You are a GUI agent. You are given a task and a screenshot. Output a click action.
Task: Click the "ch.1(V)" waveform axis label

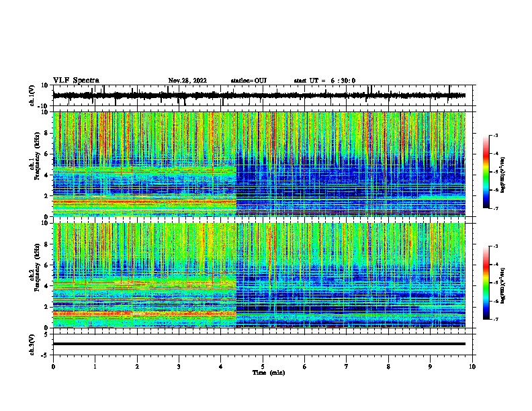[32, 95]
